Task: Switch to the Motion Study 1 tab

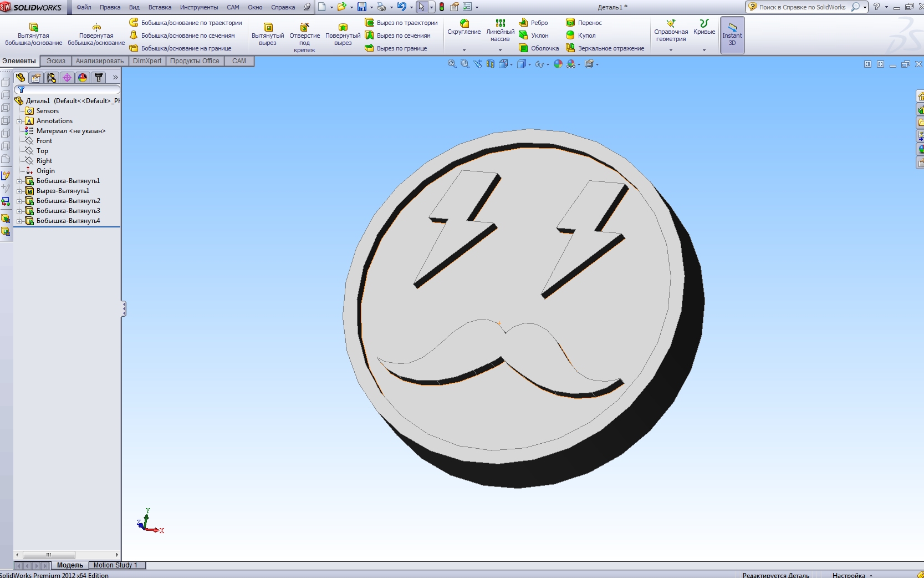Action: 115,565
